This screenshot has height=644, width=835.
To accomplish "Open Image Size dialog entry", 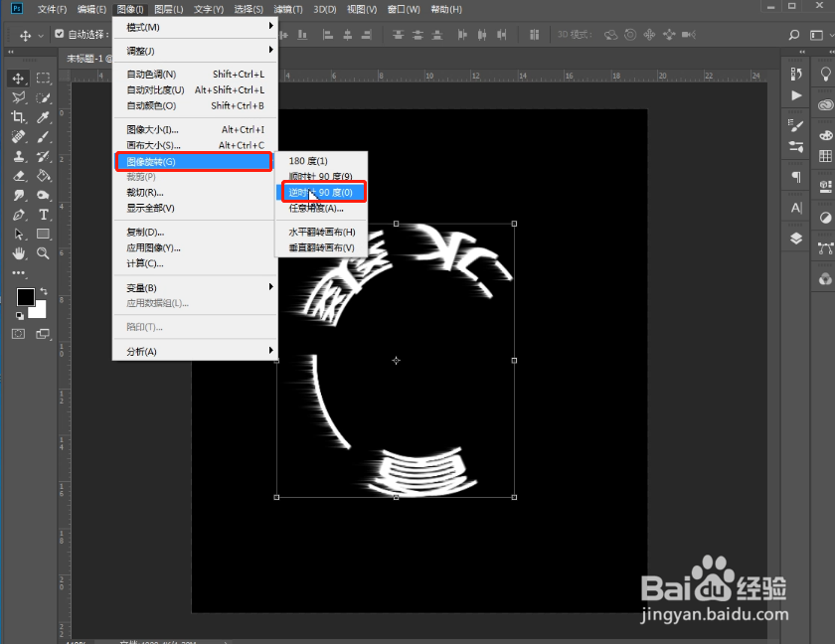I will click(195, 129).
